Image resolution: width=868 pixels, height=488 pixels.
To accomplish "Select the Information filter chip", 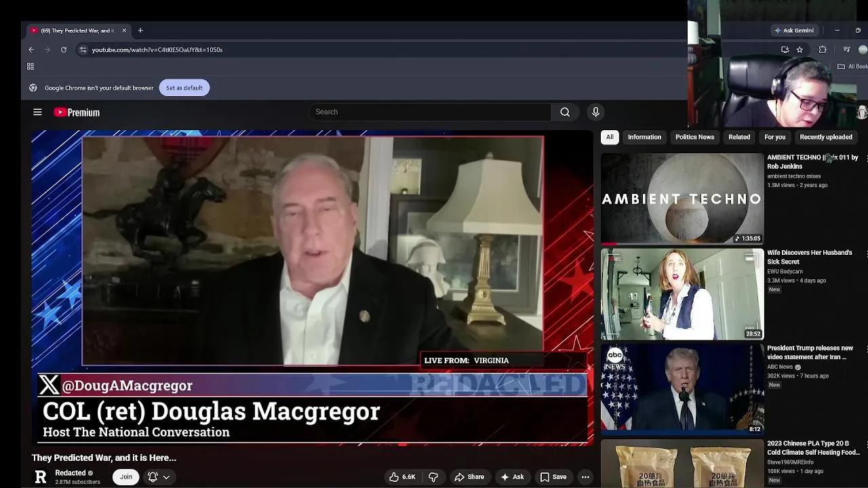I will (x=644, y=137).
